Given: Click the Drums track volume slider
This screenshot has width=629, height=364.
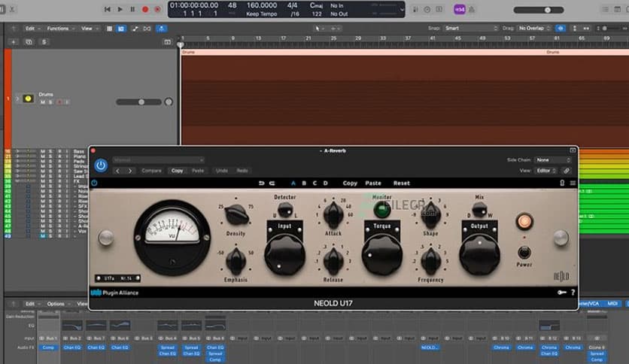Looking at the screenshot, I should click(x=143, y=102).
